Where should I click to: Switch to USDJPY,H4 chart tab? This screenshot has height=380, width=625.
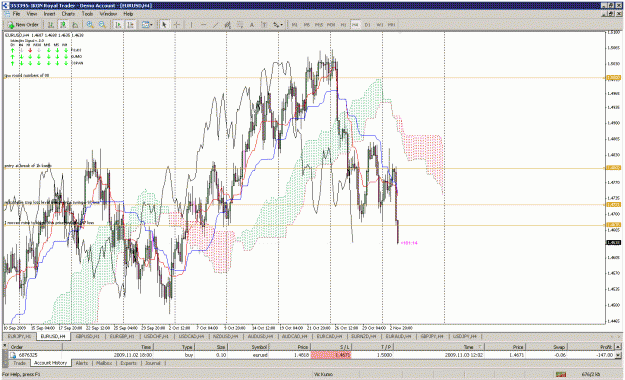pyautogui.click(x=465, y=337)
